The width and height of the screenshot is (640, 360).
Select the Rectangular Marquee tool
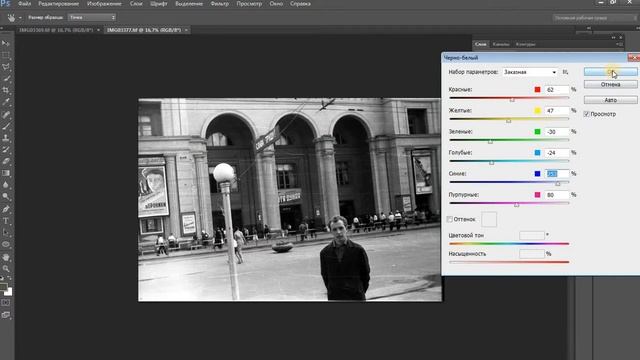click(6, 55)
